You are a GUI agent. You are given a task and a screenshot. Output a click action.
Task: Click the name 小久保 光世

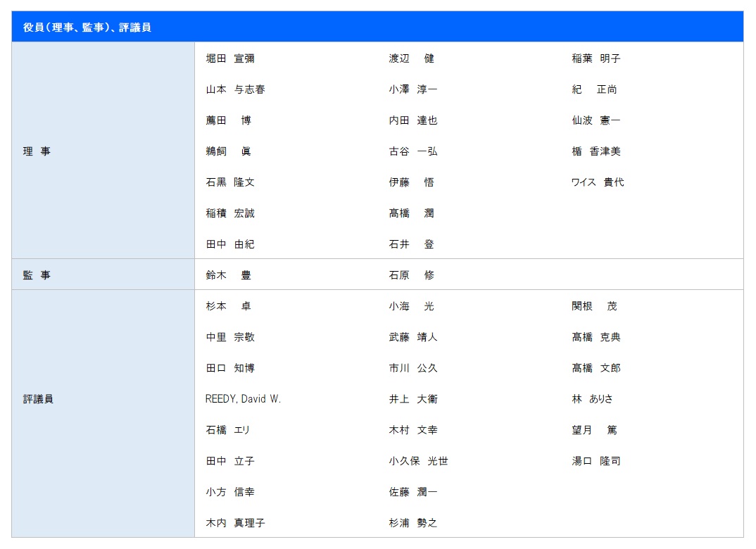click(x=418, y=461)
